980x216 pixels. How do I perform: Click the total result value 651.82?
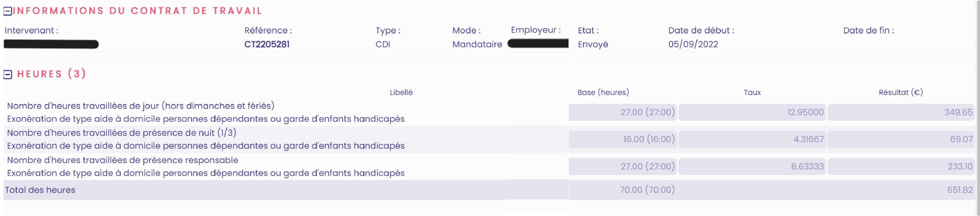tap(959, 190)
